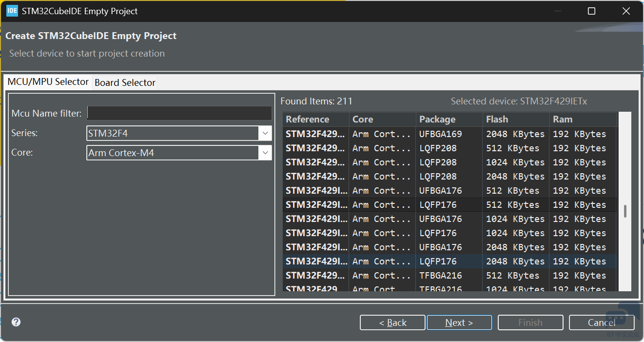
Task: Open the Core dropdown
Action: (x=265, y=153)
